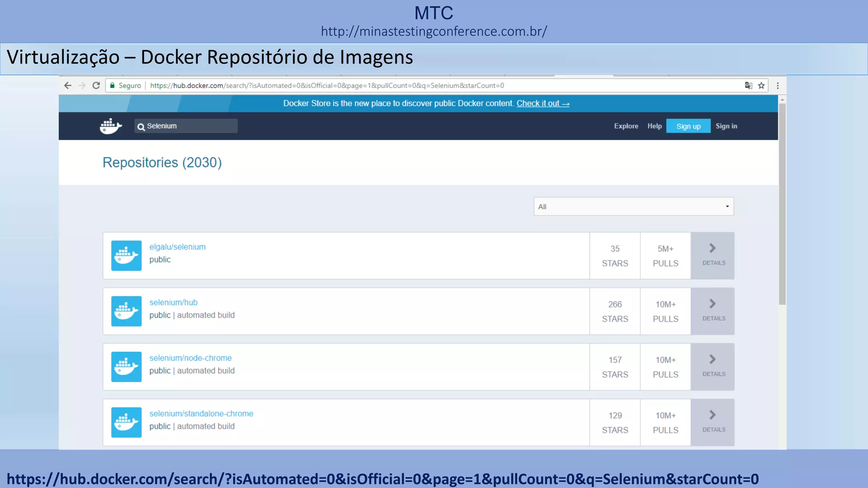Expand the All filter dropdown

[x=634, y=206]
